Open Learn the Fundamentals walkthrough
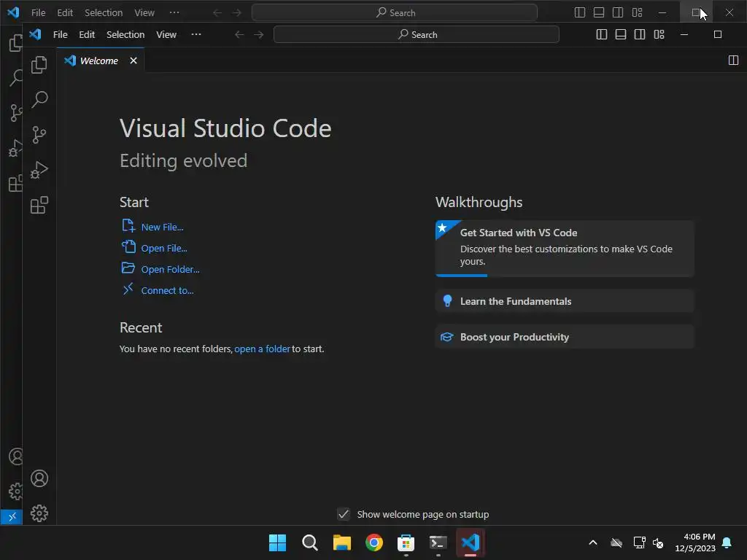 565,301
